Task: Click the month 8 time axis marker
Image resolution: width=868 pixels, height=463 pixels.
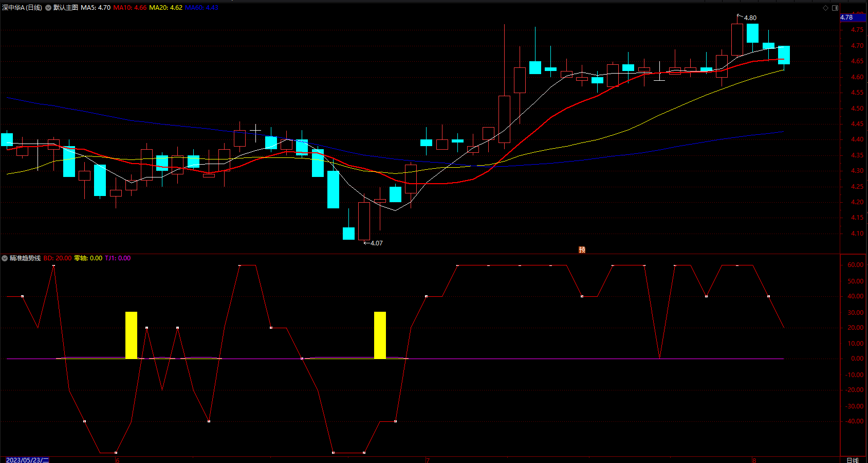Action: (754, 460)
